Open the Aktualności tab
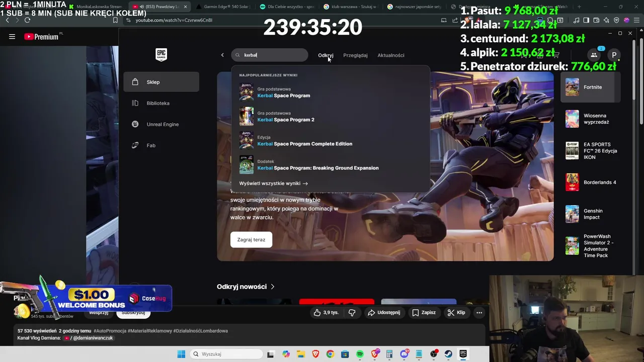This screenshot has height=362, width=644. 391,55
